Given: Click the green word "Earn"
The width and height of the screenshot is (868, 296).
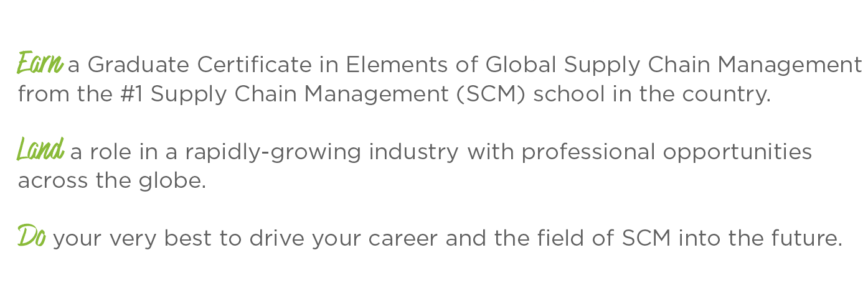Looking at the screenshot, I should (x=40, y=63).
